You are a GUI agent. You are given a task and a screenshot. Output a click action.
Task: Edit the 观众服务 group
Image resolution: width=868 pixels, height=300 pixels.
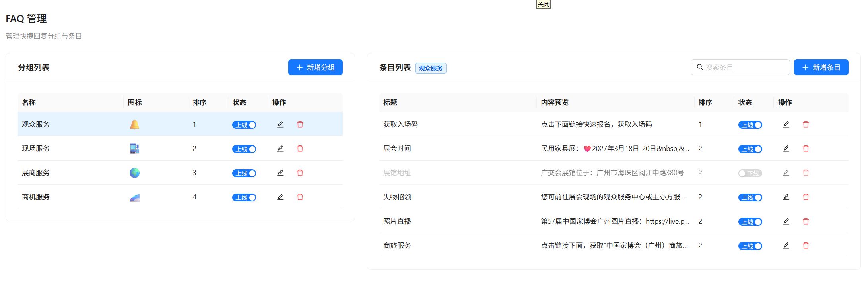click(280, 124)
